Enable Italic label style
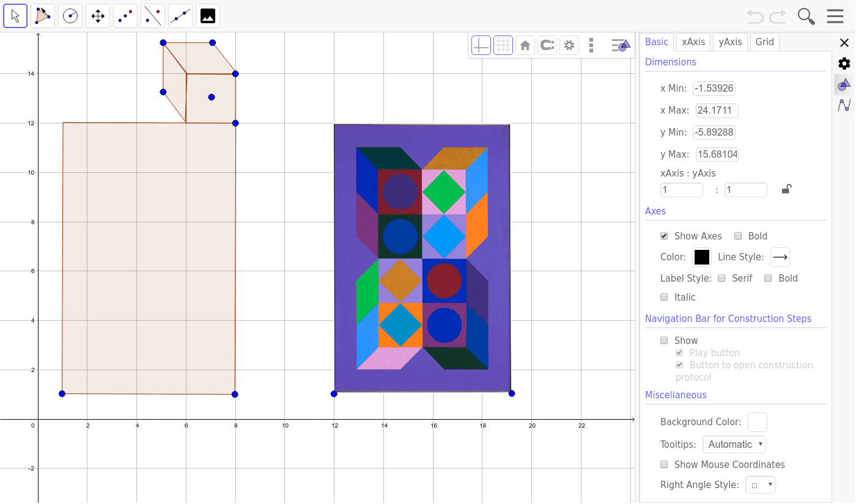Image resolution: width=856 pixels, height=504 pixels. [664, 297]
